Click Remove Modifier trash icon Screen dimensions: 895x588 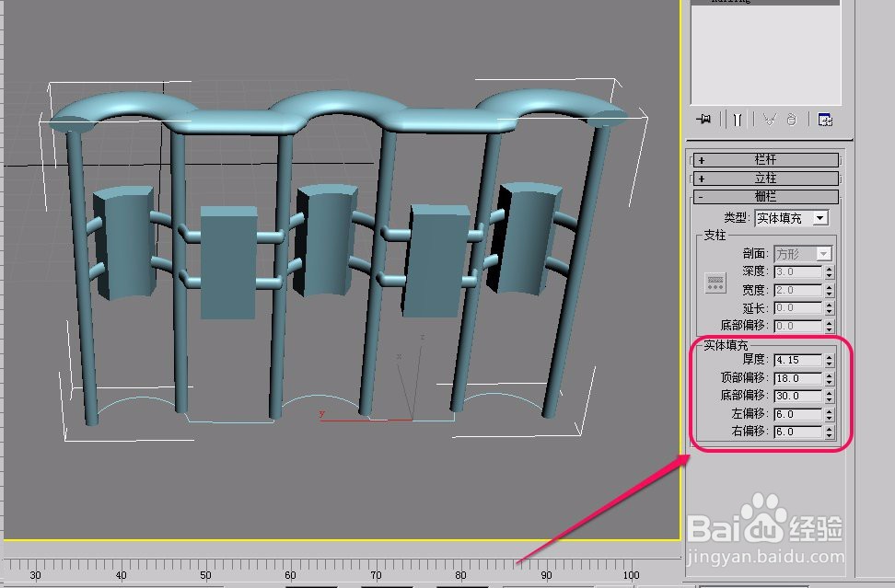pos(791,120)
